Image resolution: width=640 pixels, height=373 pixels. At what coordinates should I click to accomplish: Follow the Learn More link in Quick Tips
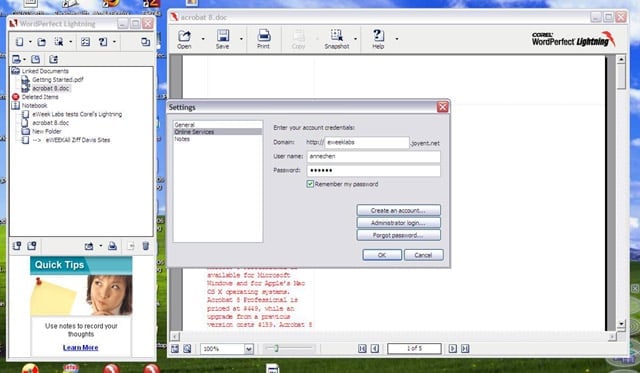80,347
